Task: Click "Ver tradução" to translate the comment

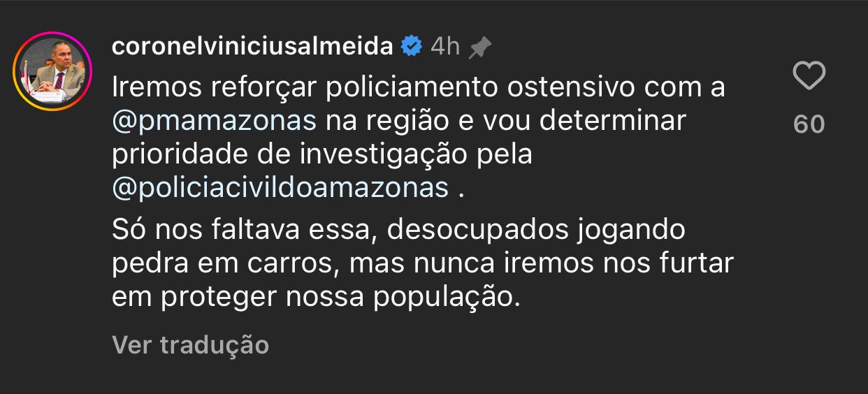Action: (190, 344)
